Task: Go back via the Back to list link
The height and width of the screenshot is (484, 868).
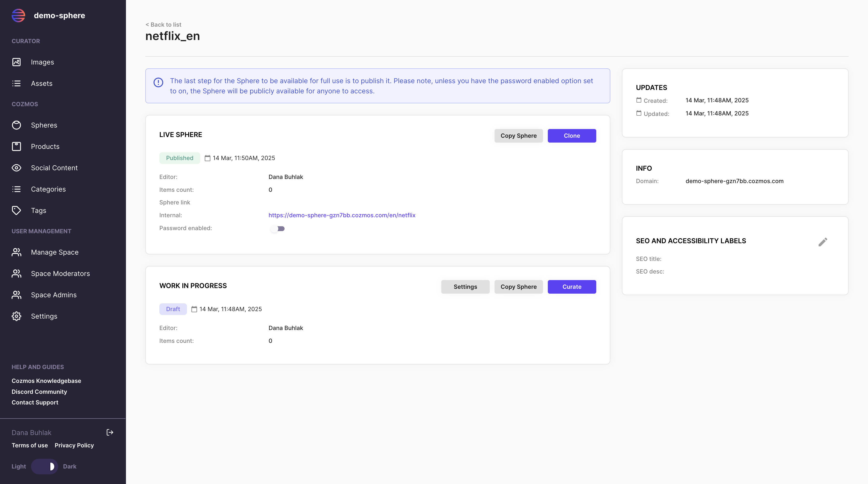Action: [x=163, y=25]
